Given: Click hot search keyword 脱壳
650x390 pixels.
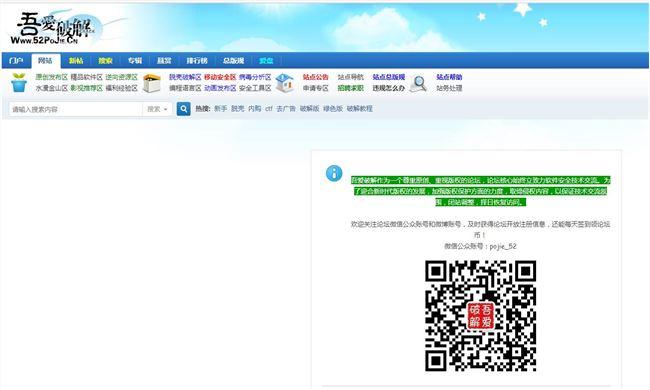Looking at the screenshot, I should click(238, 109).
